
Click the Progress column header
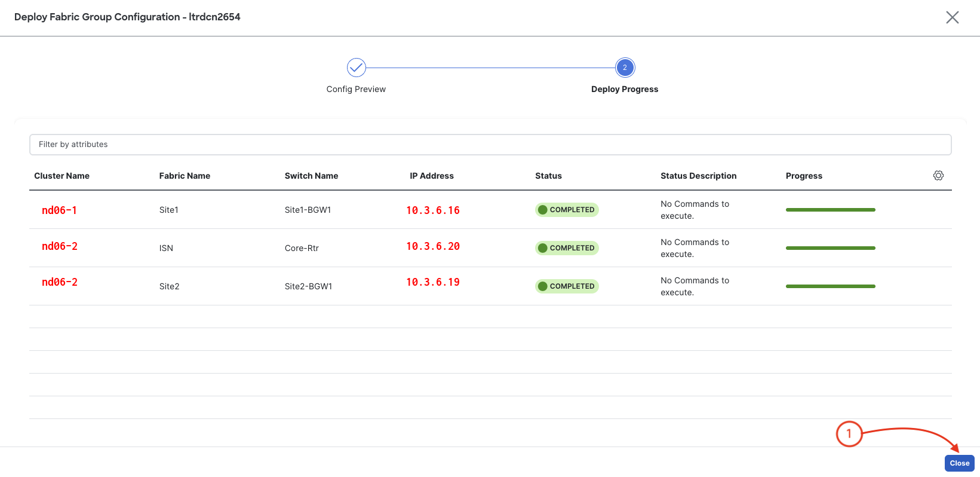tap(804, 176)
